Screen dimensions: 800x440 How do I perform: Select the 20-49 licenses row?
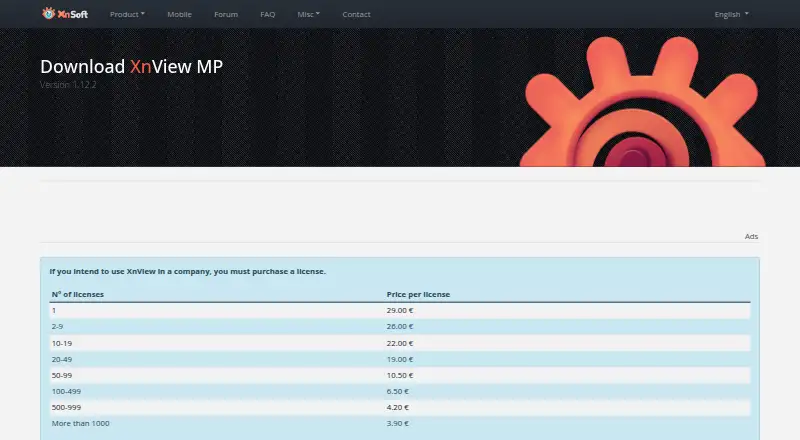[x=400, y=359]
